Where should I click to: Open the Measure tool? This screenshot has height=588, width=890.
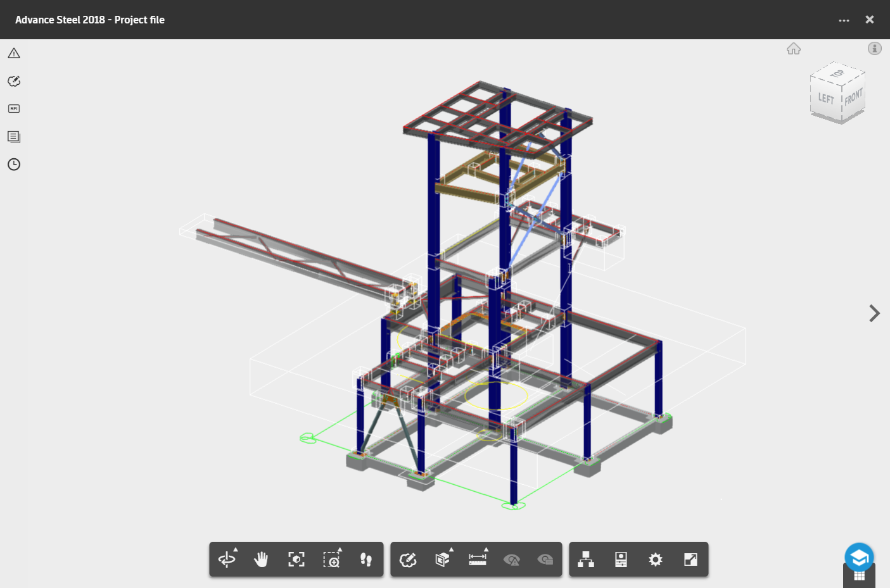coord(477,560)
